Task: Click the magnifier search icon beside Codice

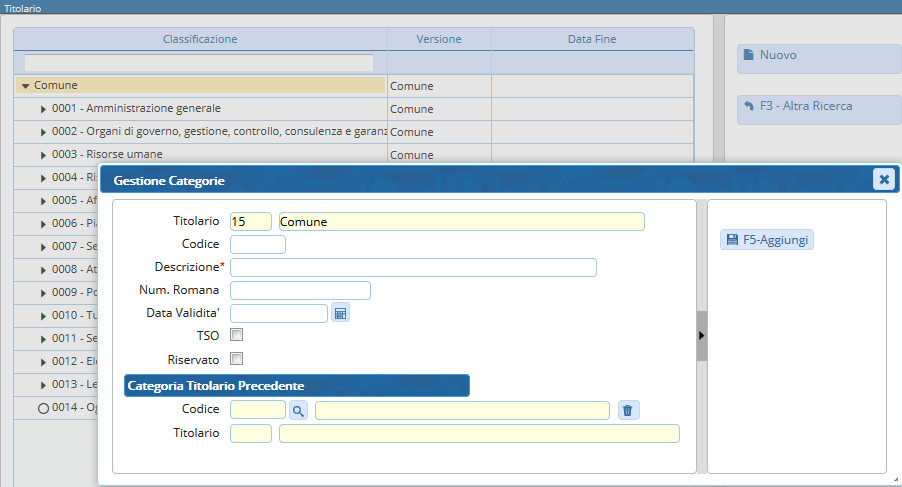Action: 299,410
